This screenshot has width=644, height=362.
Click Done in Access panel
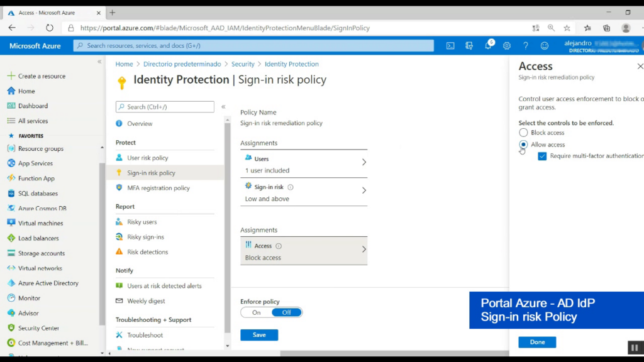(x=537, y=342)
